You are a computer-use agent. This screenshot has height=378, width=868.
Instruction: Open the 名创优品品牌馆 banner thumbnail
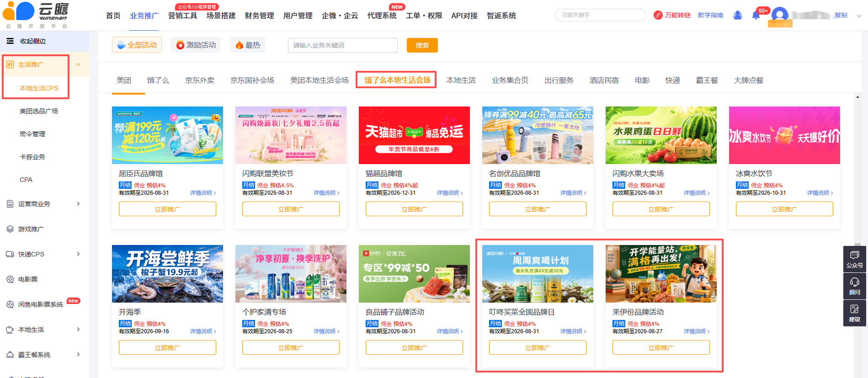point(538,135)
